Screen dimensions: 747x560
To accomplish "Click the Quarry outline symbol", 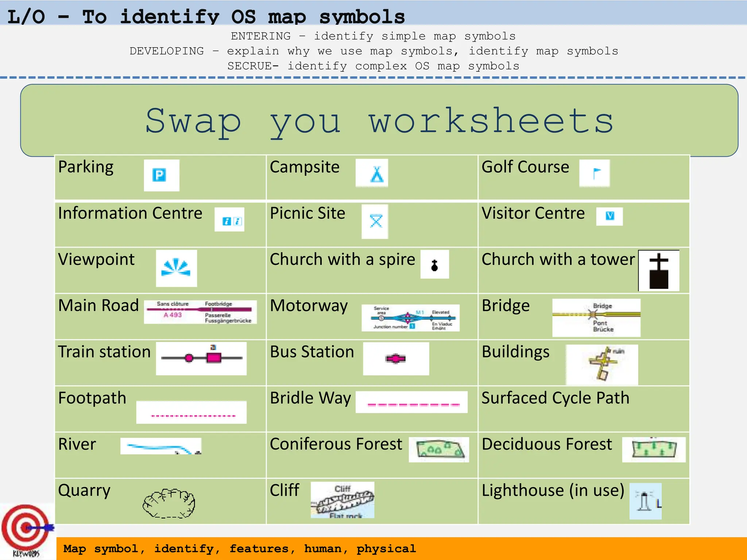I will tap(169, 503).
